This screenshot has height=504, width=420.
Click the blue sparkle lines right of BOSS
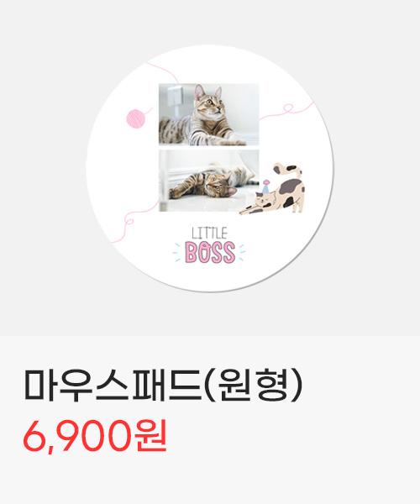(242, 253)
